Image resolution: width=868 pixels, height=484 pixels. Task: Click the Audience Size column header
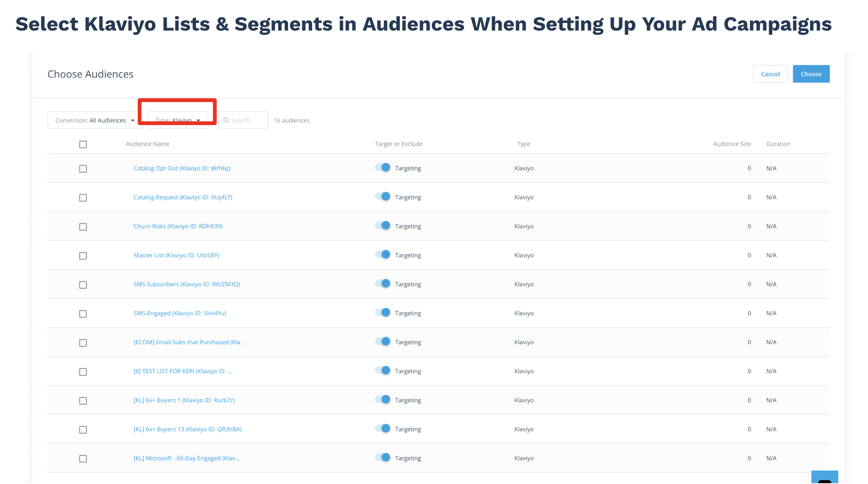click(x=732, y=144)
